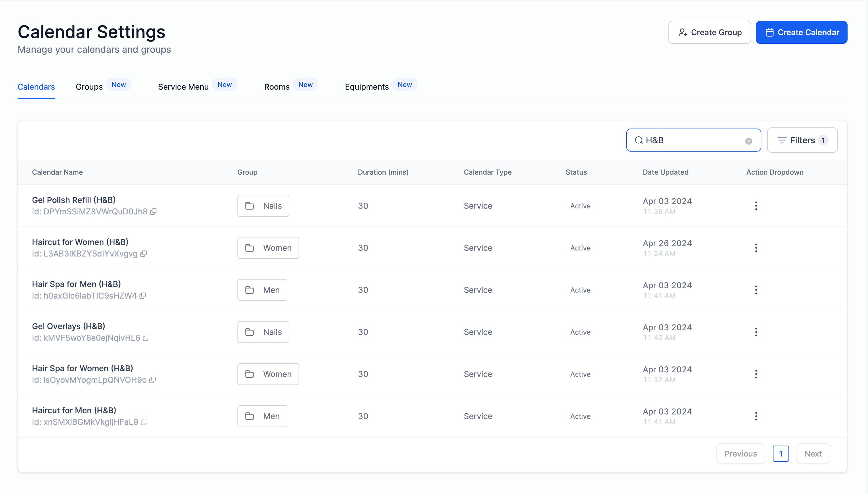Open the Filters panel

tap(802, 140)
